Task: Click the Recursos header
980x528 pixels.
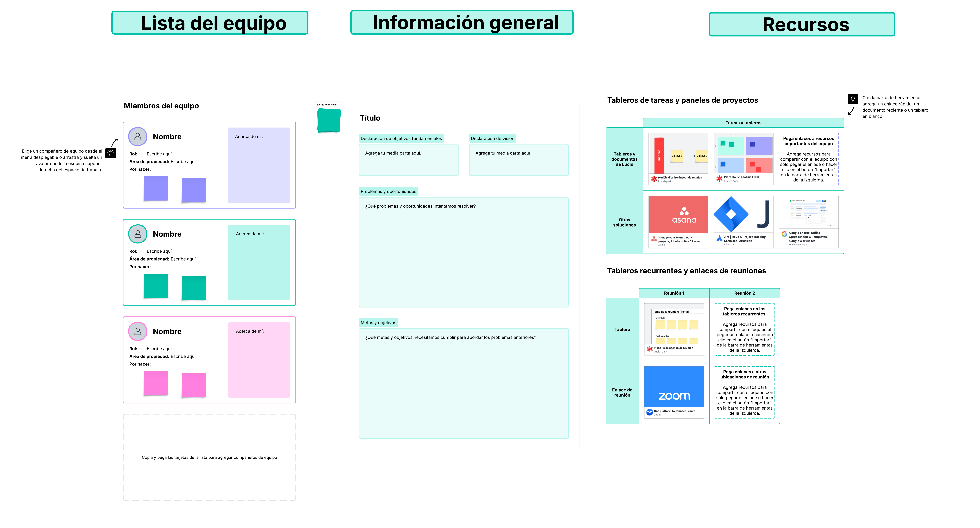Action: (802, 24)
